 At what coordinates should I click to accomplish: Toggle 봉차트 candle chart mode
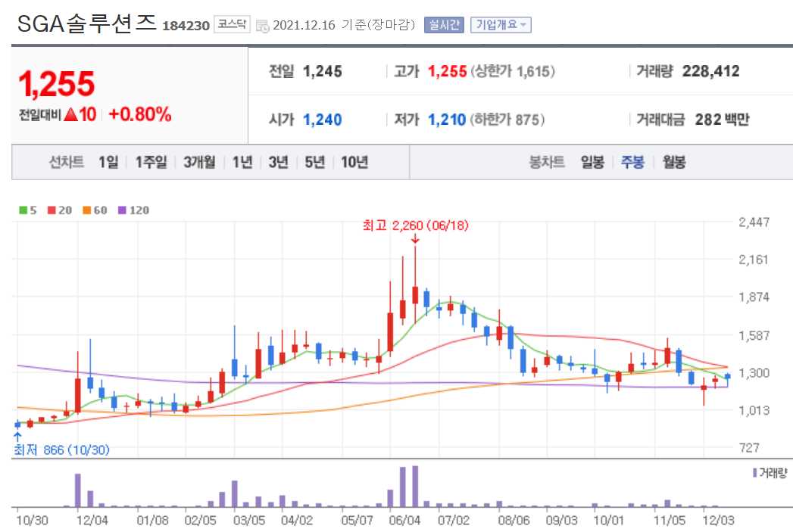(545, 161)
